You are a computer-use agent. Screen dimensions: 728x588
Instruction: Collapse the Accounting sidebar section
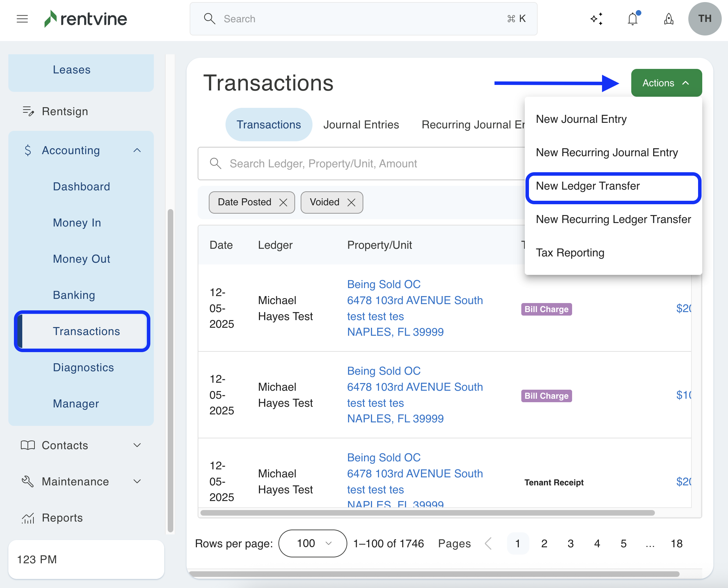tap(137, 150)
